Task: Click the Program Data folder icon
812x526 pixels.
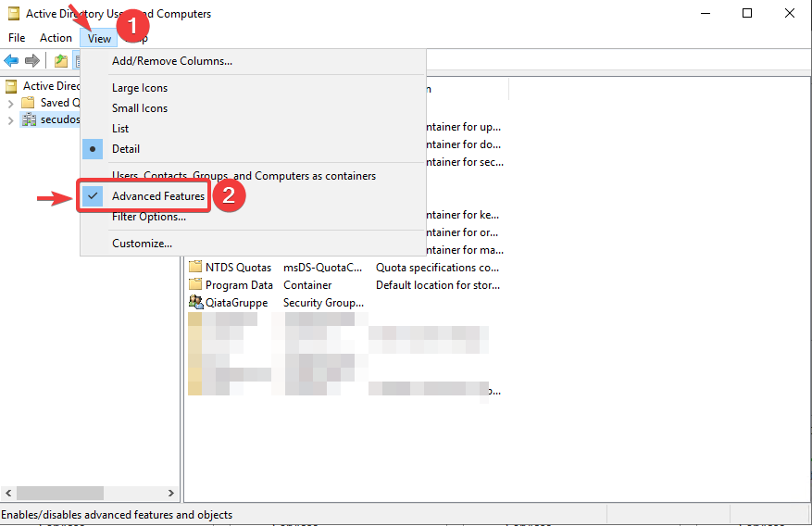Action: pyautogui.click(x=195, y=285)
